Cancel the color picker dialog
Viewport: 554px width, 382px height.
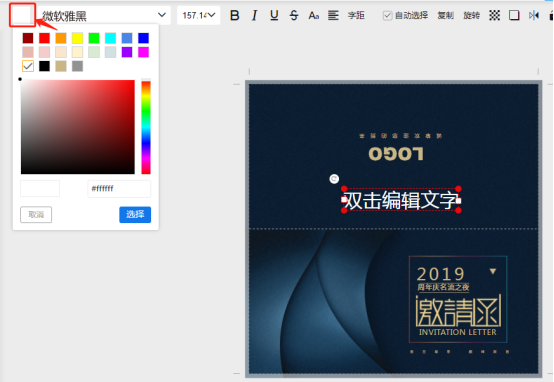pos(36,214)
